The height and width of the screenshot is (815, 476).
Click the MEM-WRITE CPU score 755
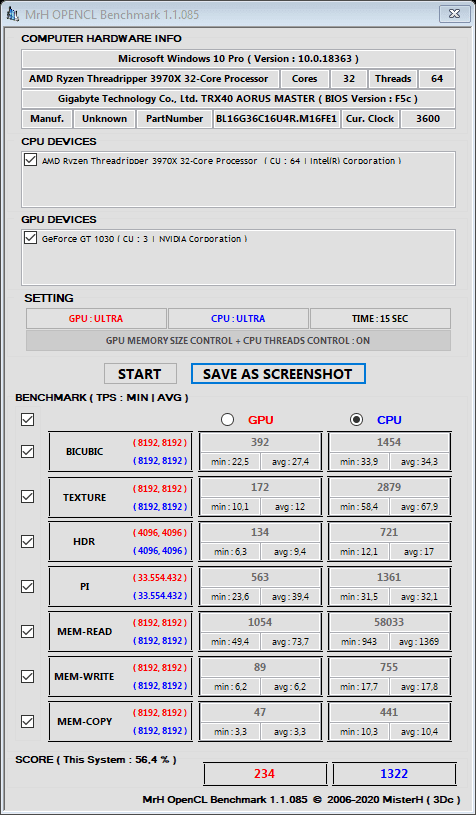click(389, 667)
